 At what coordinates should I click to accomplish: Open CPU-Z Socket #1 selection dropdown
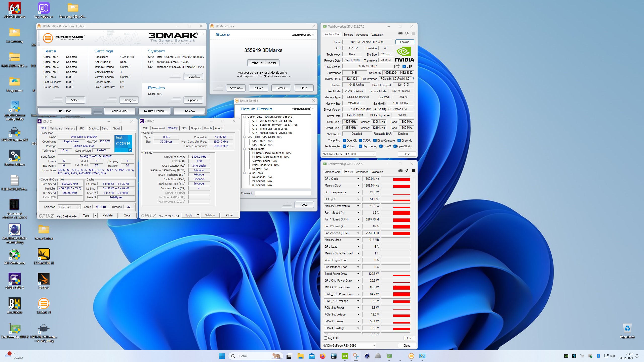[x=69, y=207]
